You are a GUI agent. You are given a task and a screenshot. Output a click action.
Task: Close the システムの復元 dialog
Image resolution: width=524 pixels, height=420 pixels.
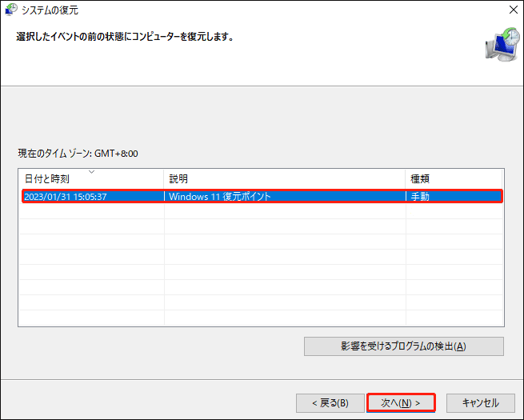click(x=514, y=10)
